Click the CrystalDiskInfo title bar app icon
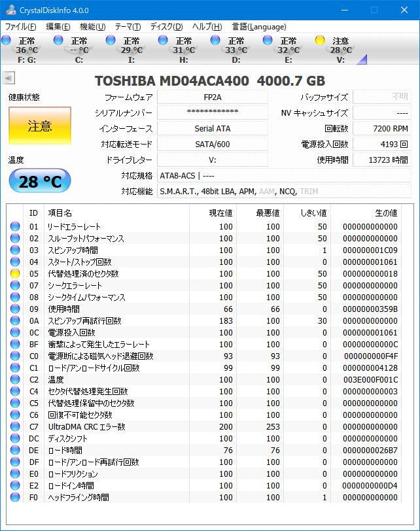The width and height of the screenshot is (420, 531). (x=10, y=10)
